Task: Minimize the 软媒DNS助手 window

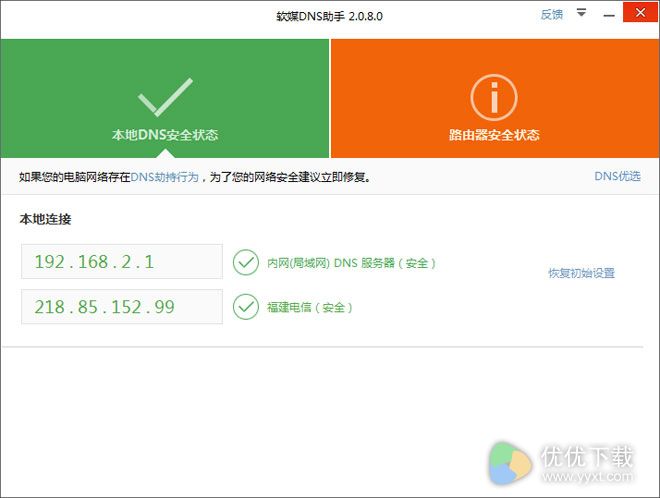Action: pyautogui.click(x=609, y=16)
